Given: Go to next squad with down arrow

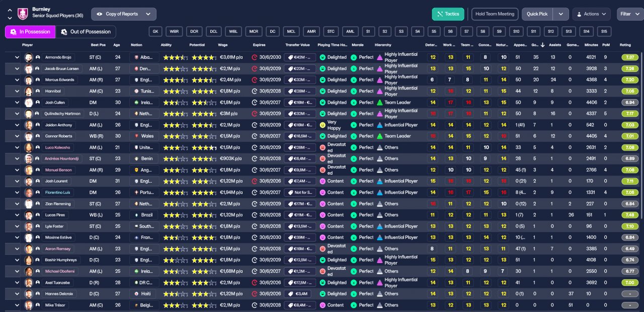Looking at the screenshot, I should (10, 18).
